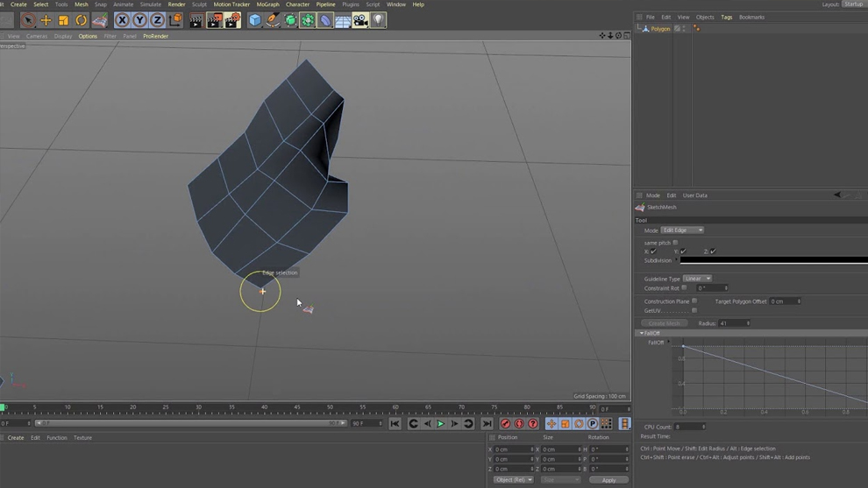Toggle X axis lock in toolbar
Screen dimensions: 868x488
(122, 20)
